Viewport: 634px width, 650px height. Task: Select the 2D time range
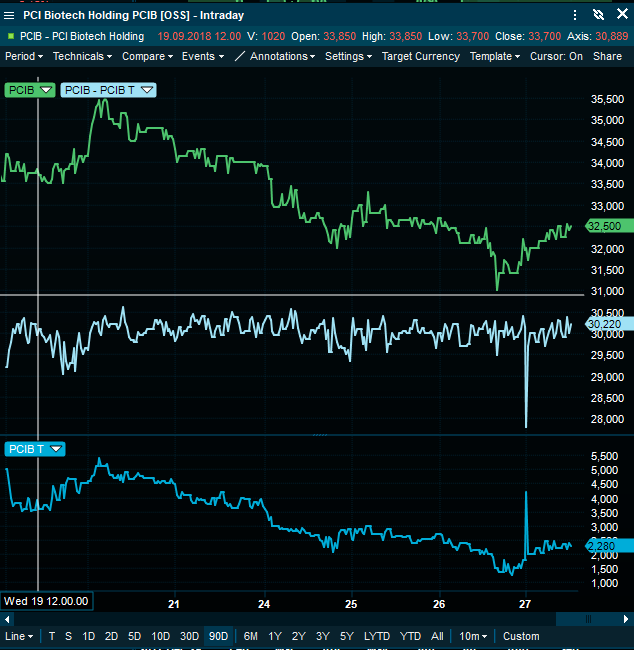[x=111, y=636]
